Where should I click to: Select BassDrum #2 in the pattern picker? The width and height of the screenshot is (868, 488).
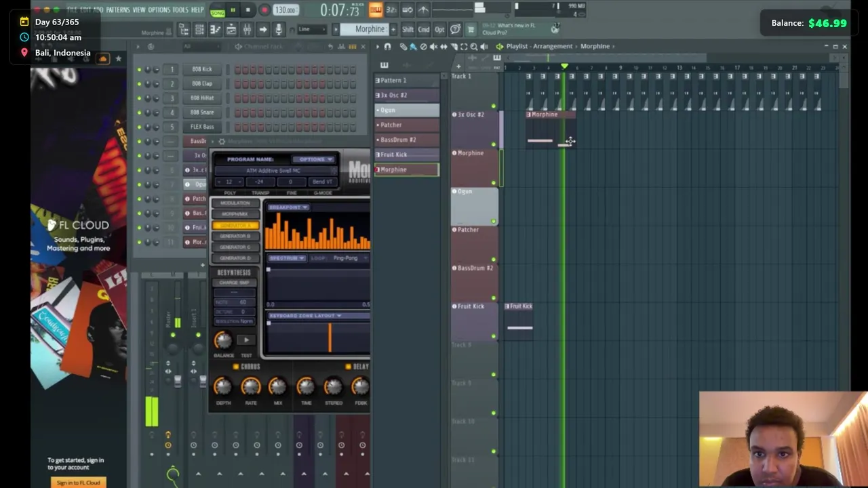(x=407, y=140)
